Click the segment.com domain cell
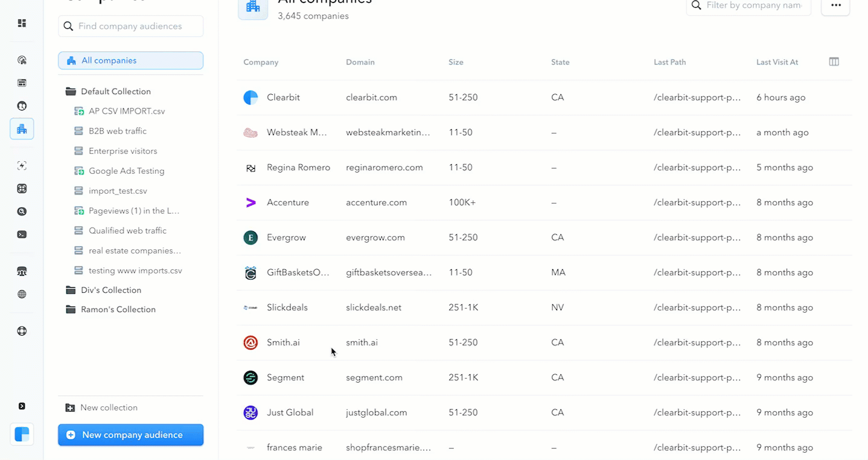868x460 pixels. 374,377
